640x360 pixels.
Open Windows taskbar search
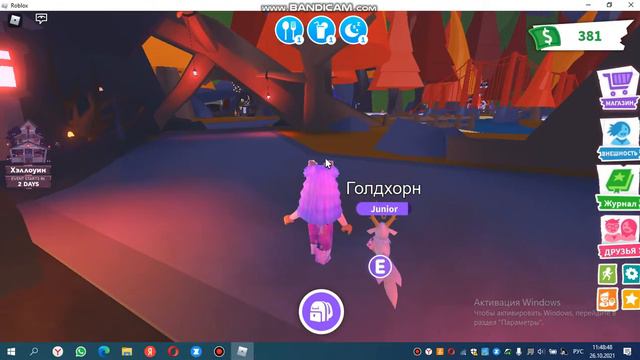(x=34, y=351)
